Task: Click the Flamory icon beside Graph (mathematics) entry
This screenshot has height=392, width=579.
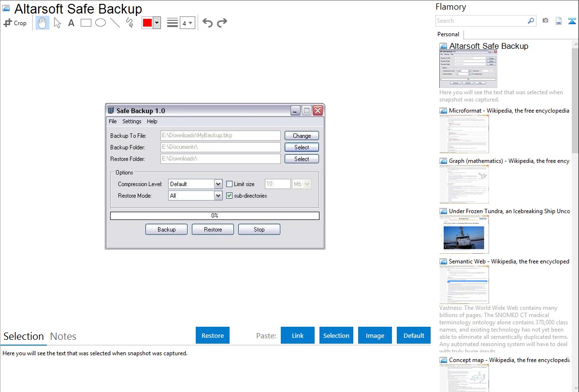Action: coord(444,161)
